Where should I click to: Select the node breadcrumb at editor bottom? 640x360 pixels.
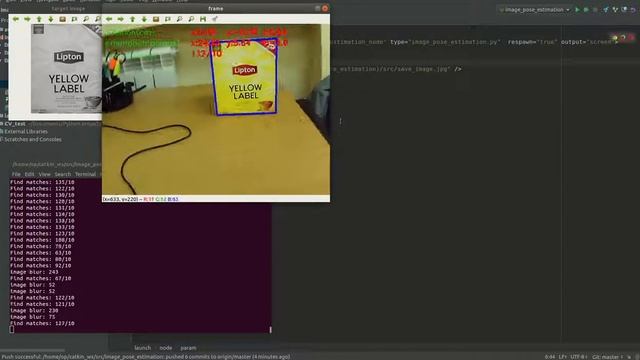(166, 348)
